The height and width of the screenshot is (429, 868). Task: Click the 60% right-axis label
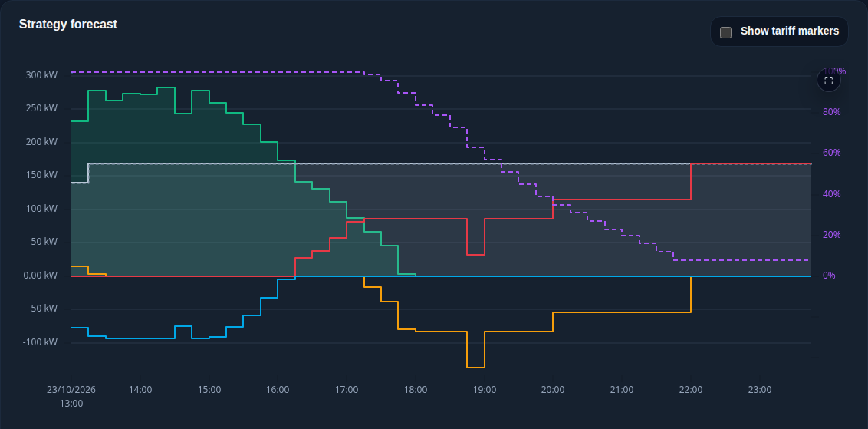tap(831, 153)
